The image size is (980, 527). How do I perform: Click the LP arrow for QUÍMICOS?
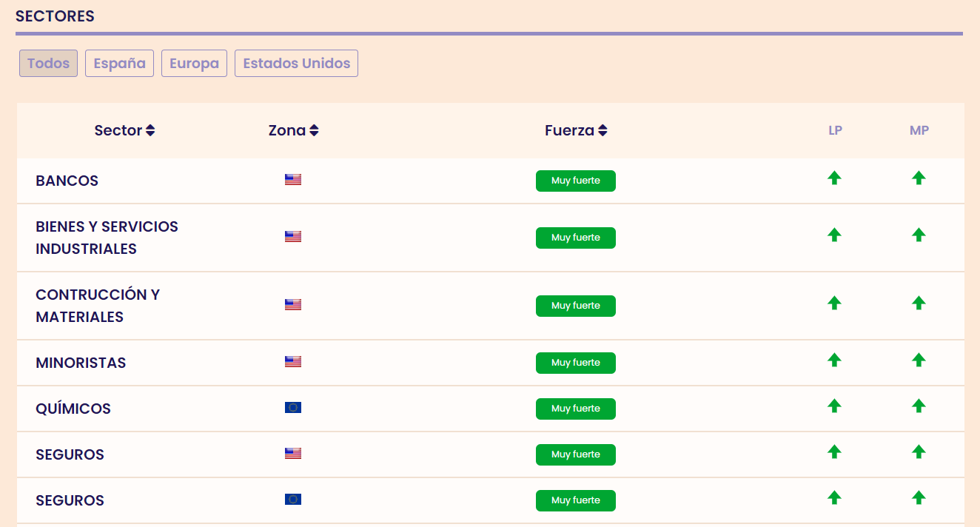click(x=834, y=406)
